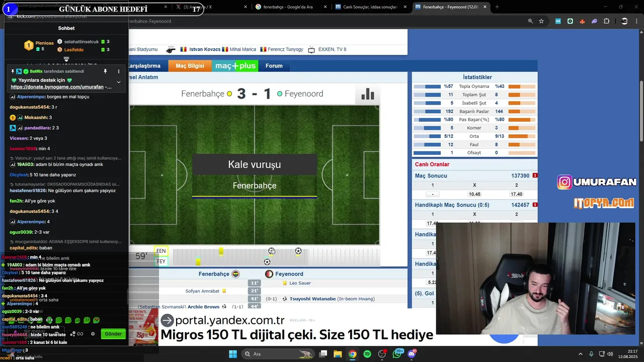Click Archie Brown goal event
This screenshot has width=644, height=362.
pyautogui.click(x=203, y=307)
